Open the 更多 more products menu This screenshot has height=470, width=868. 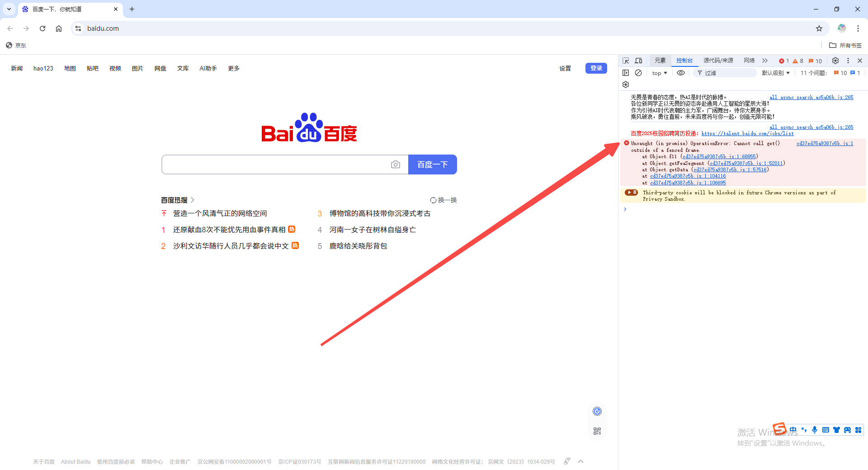(234, 68)
